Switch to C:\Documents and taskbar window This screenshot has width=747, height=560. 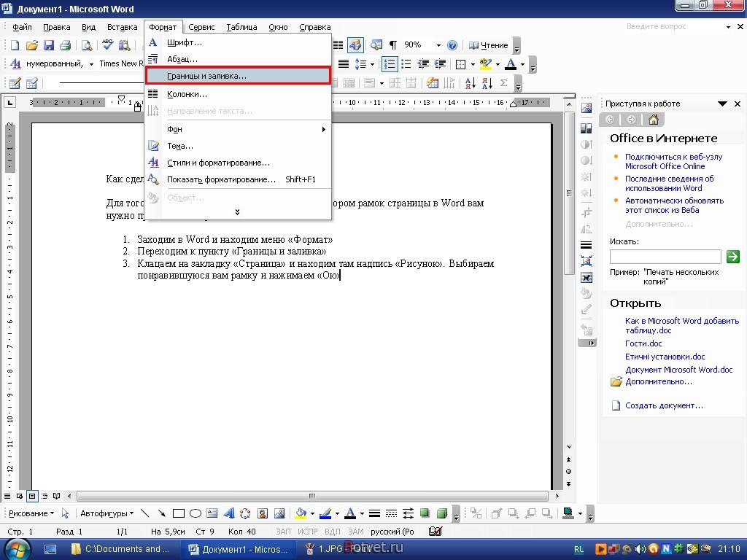tap(120, 549)
